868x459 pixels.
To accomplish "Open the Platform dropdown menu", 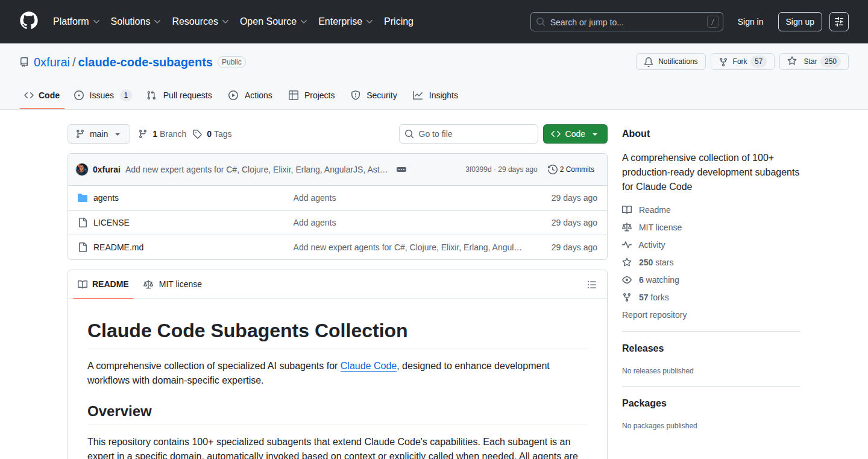I will pos(77,21).
